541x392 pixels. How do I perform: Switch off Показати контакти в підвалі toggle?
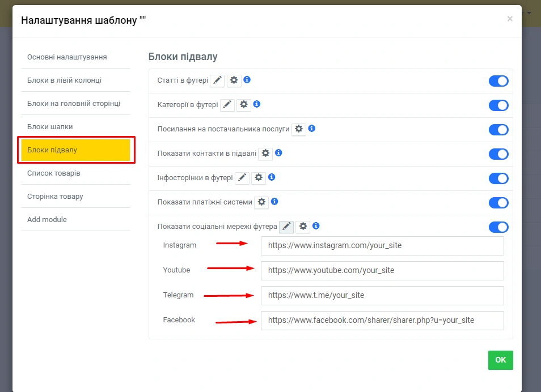498,154
